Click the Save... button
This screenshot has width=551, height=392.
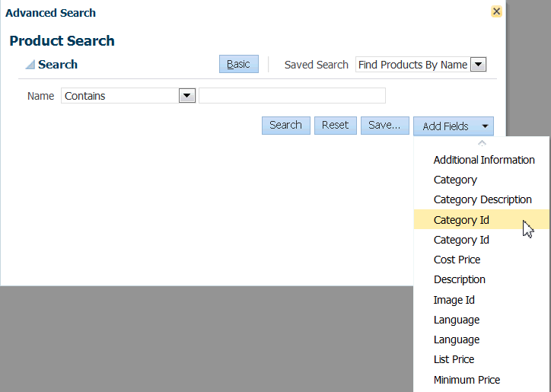pos(384,126)
